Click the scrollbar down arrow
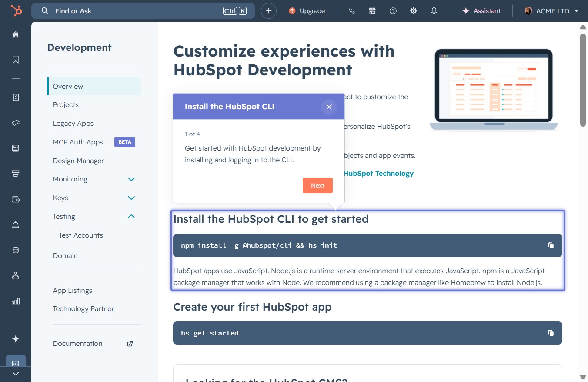Image resolution: width=588 pixels, height=382 pixels. pyautogui.click(x=583, y=377)
